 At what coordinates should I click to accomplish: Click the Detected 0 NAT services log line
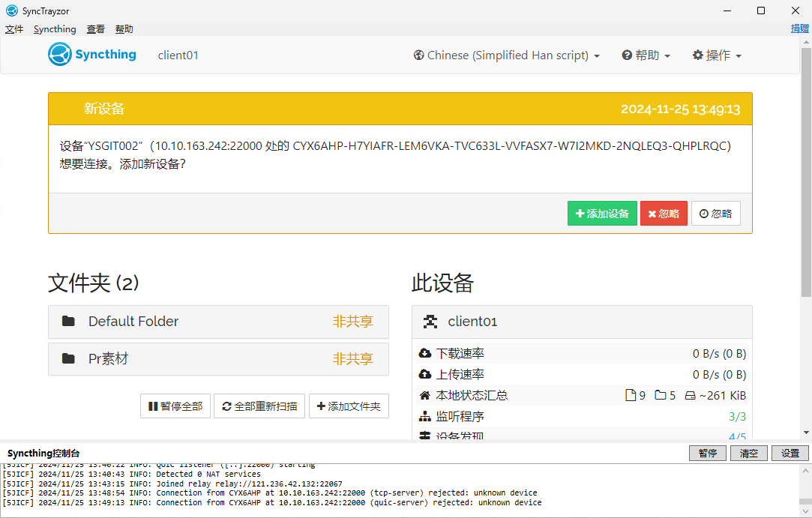coord(131,474)
